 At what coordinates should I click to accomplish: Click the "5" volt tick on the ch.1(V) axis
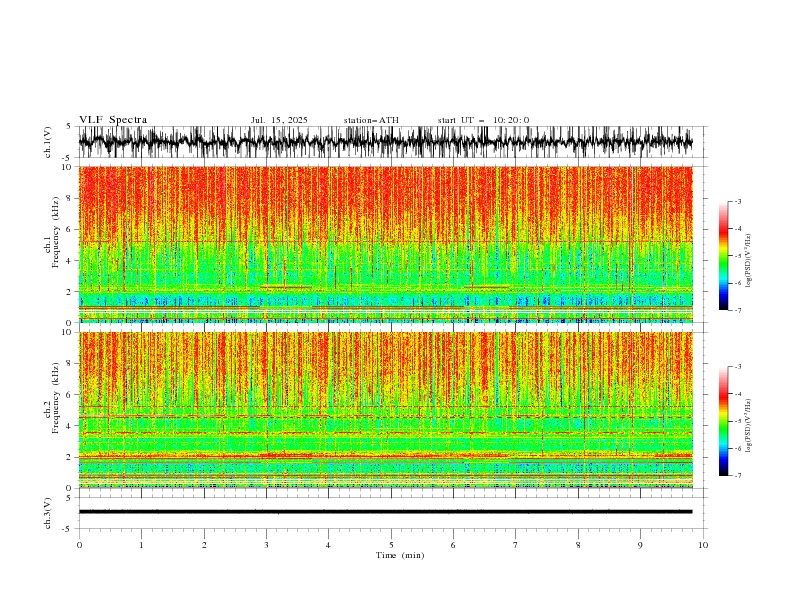click(69, 127)
